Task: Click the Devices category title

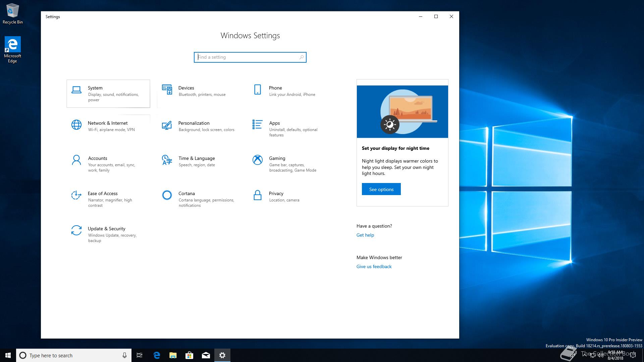Action: click(x=186, y=88)
